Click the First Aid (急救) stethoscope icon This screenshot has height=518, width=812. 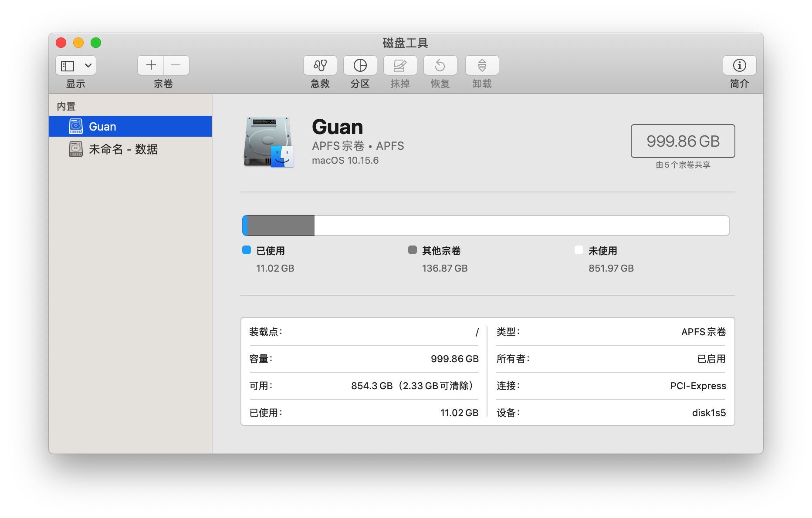tap(320, 65)
